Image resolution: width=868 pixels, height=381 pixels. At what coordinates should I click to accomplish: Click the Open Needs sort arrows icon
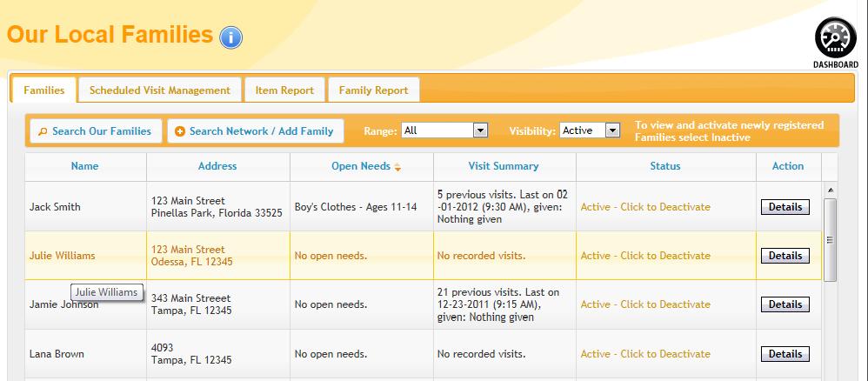[x=397, y=167]
